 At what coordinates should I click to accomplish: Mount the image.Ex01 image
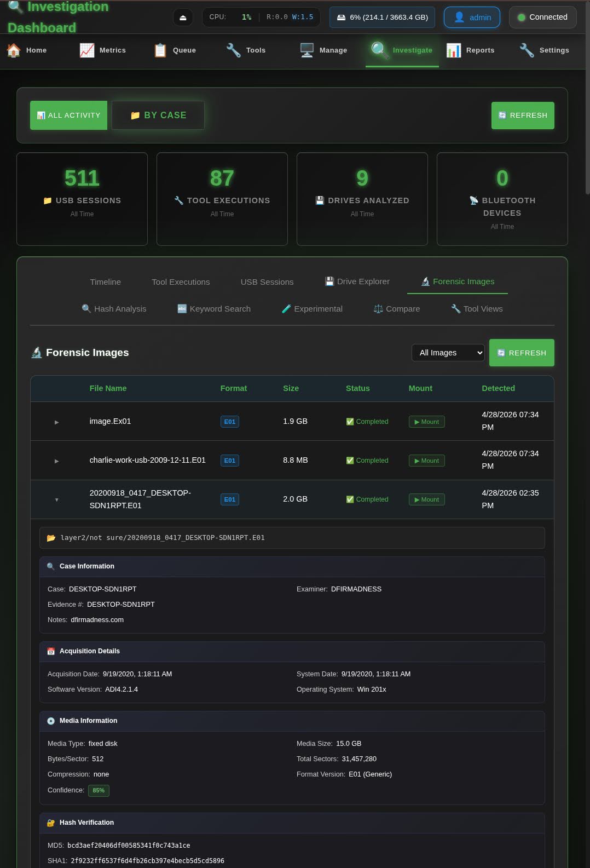click(426, 422)
